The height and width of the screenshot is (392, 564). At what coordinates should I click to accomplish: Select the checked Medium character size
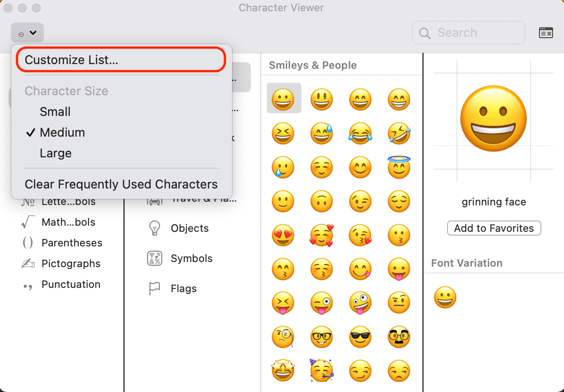[x=62, y=132]
